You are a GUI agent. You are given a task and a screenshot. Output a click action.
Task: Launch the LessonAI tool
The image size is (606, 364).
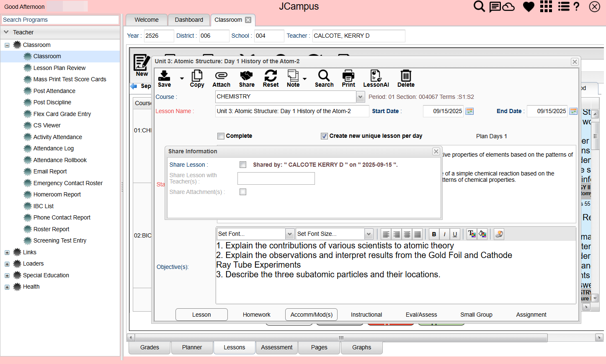tap(376, 78)
